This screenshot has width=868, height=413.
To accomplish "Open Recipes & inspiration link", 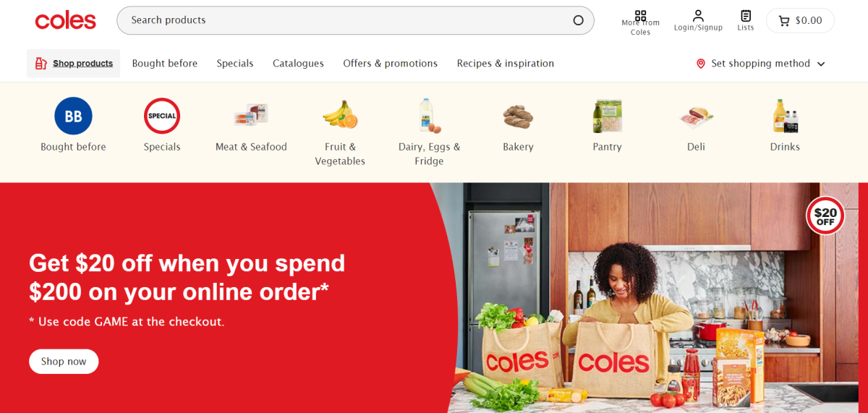I will (506, 64).
